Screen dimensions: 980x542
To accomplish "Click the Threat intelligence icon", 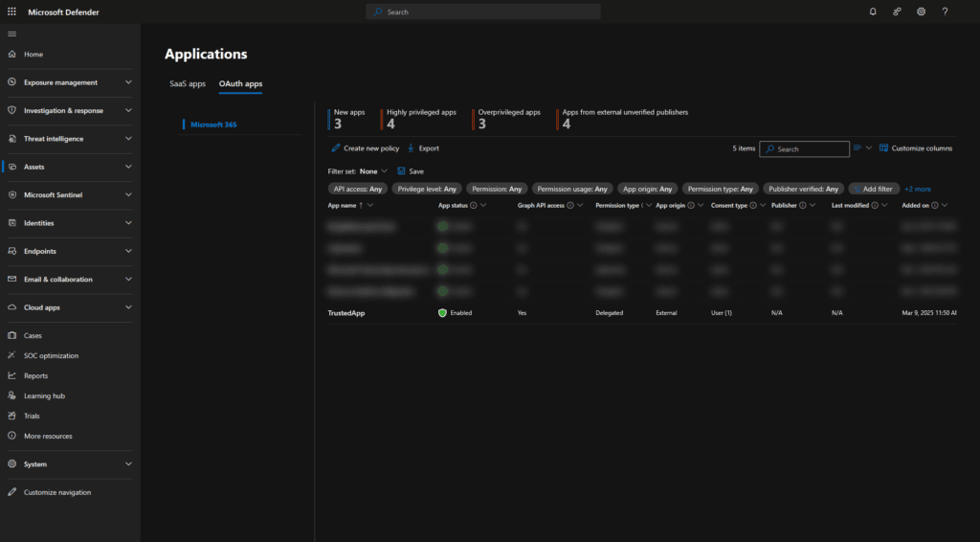I will (11, 139).
